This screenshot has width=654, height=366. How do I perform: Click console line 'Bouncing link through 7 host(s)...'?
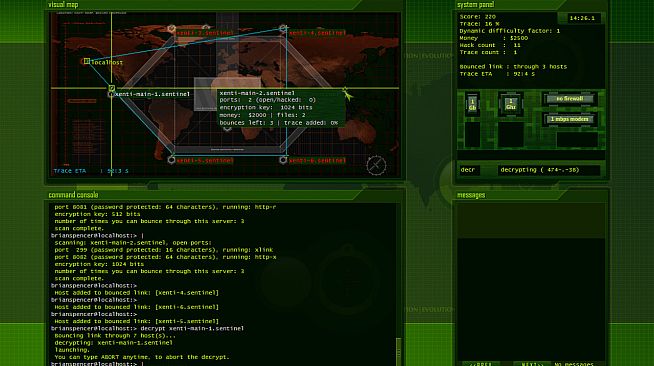click(x=115, y=336)
